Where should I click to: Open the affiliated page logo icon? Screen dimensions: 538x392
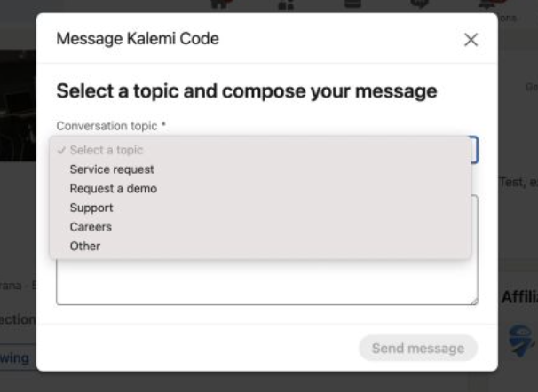coord(521,341)
